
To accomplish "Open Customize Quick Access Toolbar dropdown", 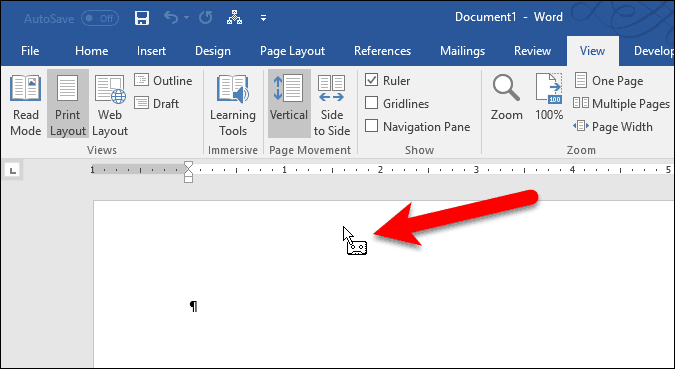I will click(x=263, y=19).
